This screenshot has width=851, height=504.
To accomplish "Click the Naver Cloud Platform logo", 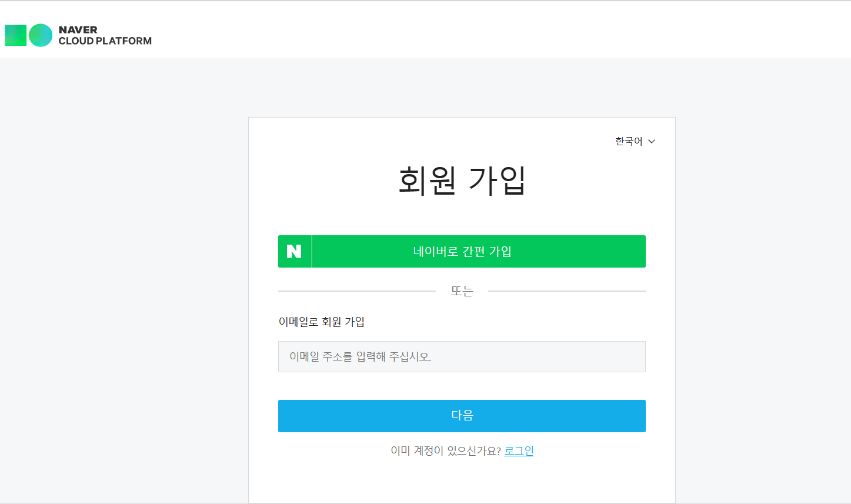I will (78, 35).
